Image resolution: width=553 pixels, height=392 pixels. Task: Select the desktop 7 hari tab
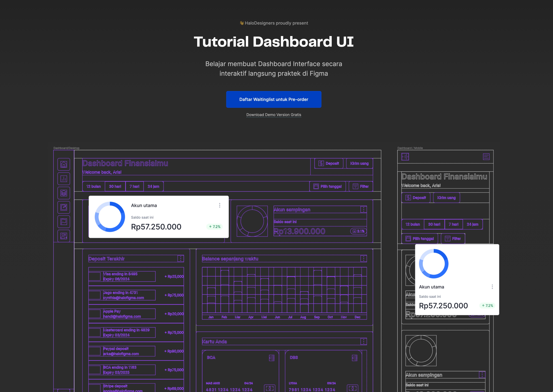coord(134,186)
